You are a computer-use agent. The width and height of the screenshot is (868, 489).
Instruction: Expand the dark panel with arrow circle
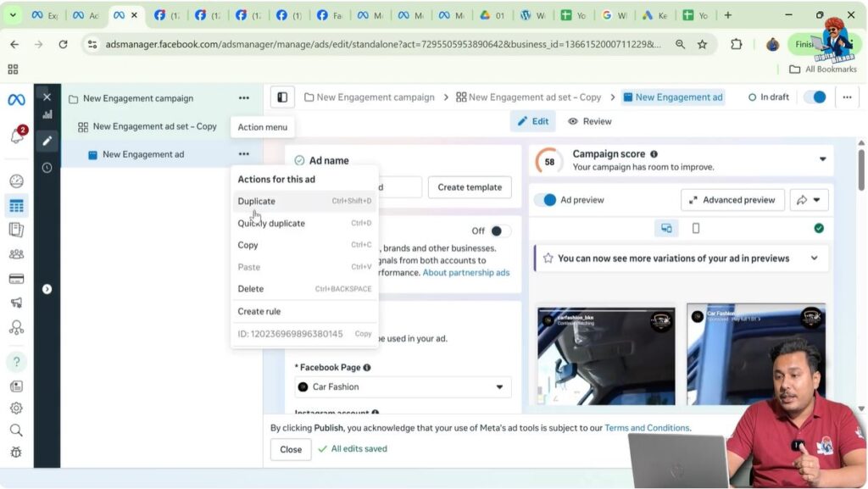point(47,289)
